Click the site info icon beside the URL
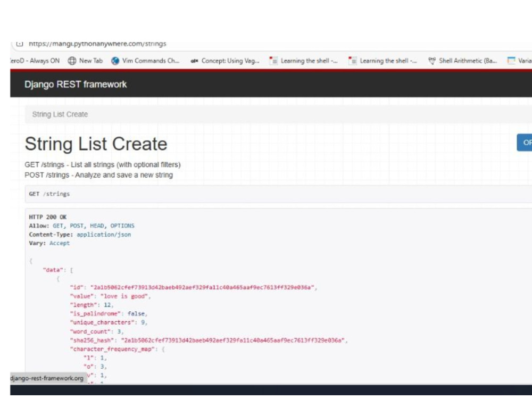The image size is (532, 399). click(x=20, y=44)
